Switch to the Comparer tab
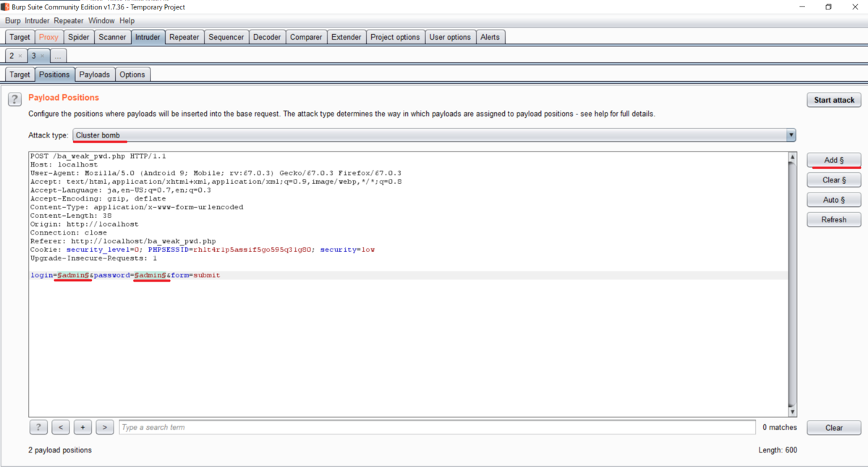The width and height of the screenshot is (868, 467). click(x=306, y=37)
